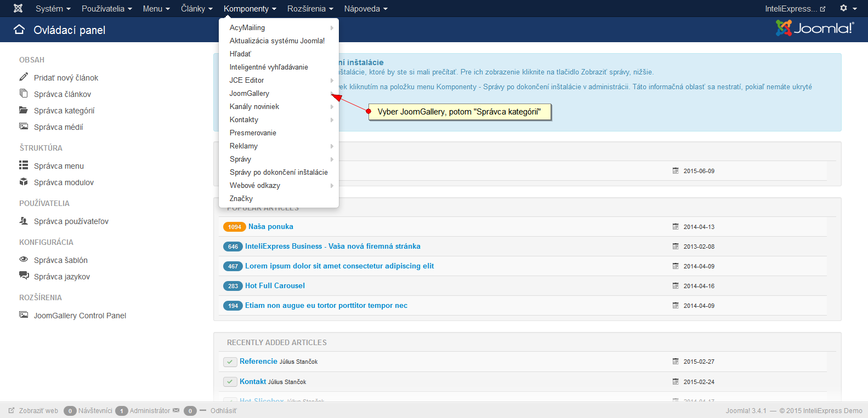Click the image icon for Správca médií
This screenshot has height=418, width=868.
[24, 127]
